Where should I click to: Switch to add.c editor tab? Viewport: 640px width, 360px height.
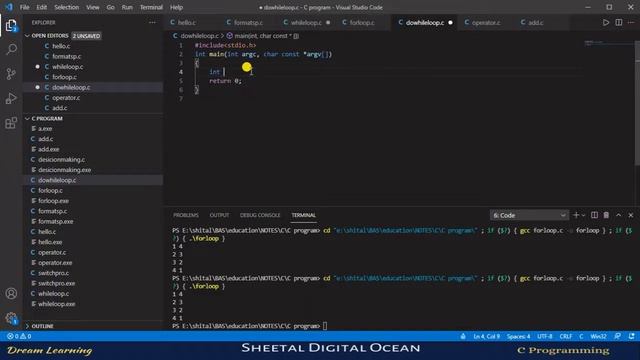pyautogui.click(x=536, y=22)
